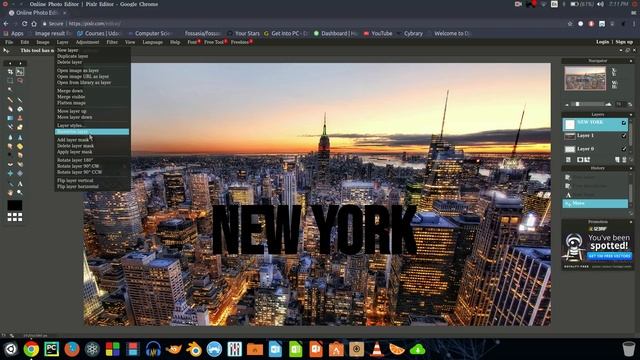Select the Sharpen tool
The image size is (640, 360).
coord(20,137)
